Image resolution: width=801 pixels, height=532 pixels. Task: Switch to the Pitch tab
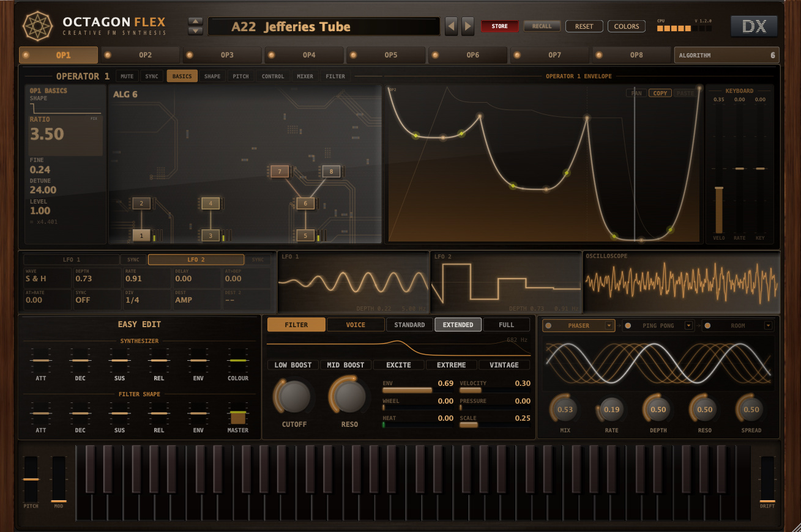point(241,76)
